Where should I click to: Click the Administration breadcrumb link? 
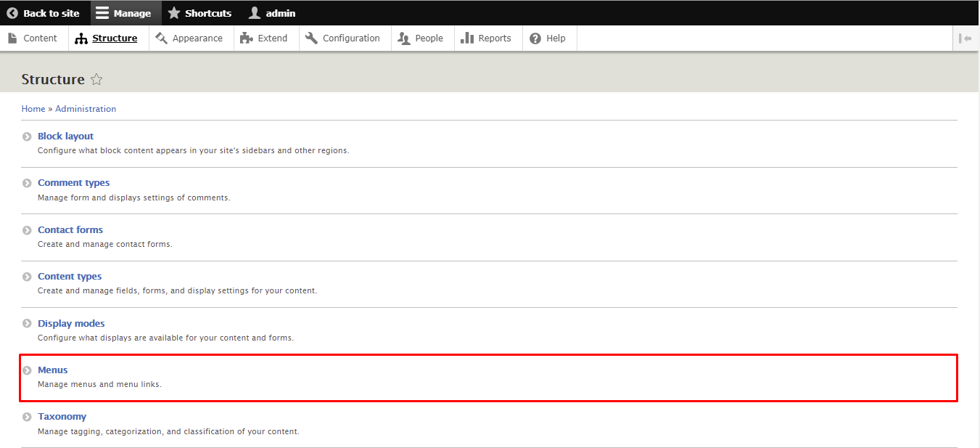tap(86, 109)
